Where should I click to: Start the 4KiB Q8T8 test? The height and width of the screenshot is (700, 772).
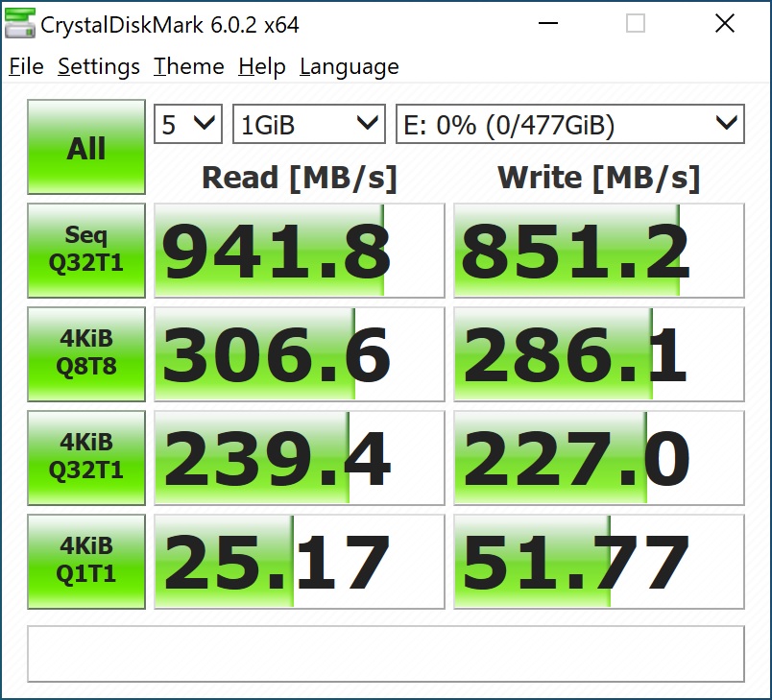pyautogui.click(x=86, y=354)
